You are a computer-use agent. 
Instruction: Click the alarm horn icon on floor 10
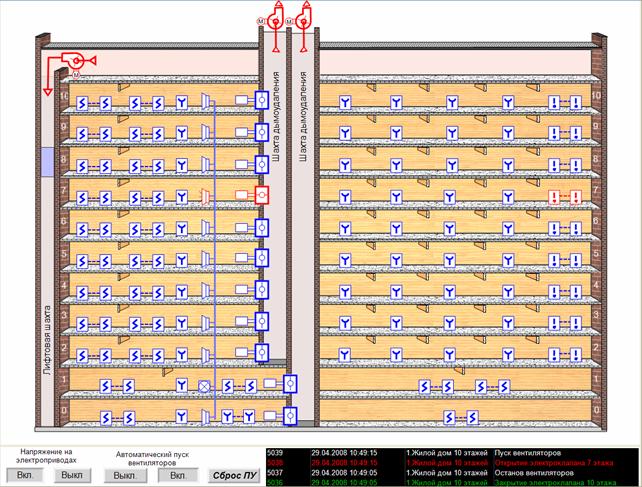[205, 101]
